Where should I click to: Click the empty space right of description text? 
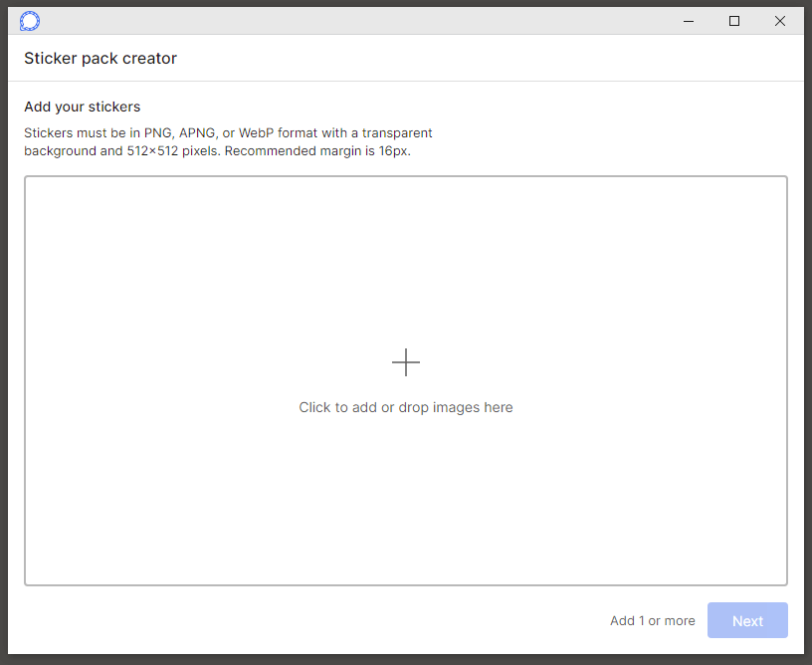point(617,141)
